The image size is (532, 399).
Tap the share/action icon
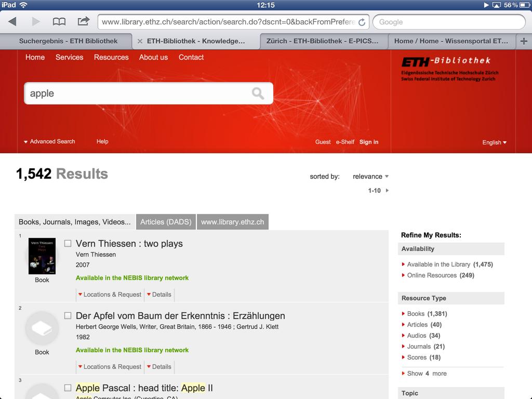click(x=84, y=21)
